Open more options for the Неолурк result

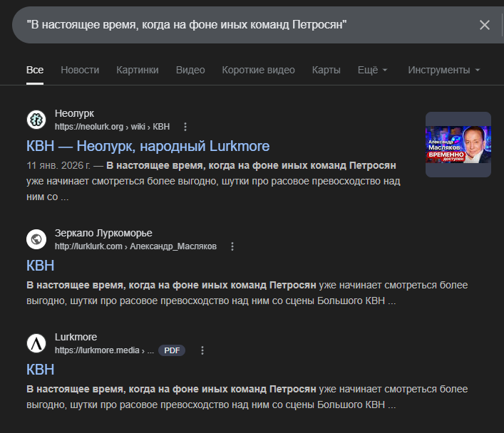point(185,127)
